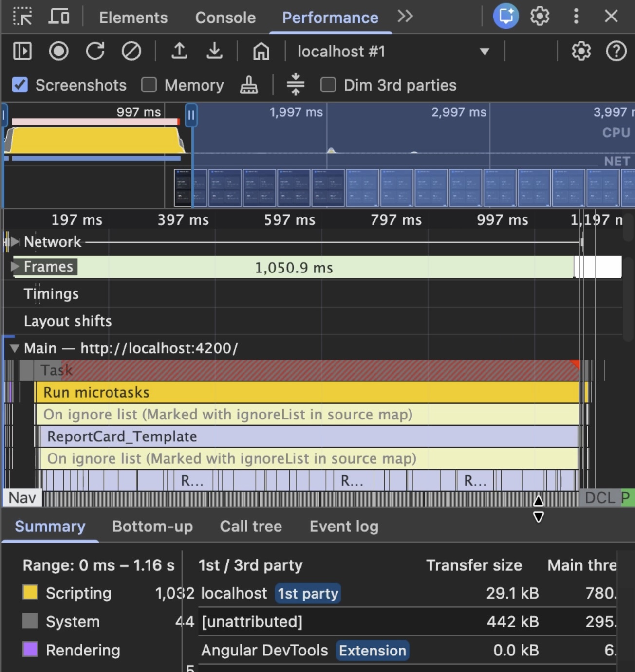
Task: Open capture settings gear in Performance toolbar
Action: (581, 51)
